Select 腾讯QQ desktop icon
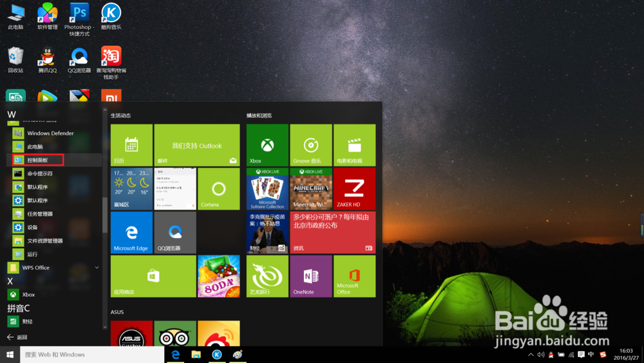 click(x=48, y=60)
